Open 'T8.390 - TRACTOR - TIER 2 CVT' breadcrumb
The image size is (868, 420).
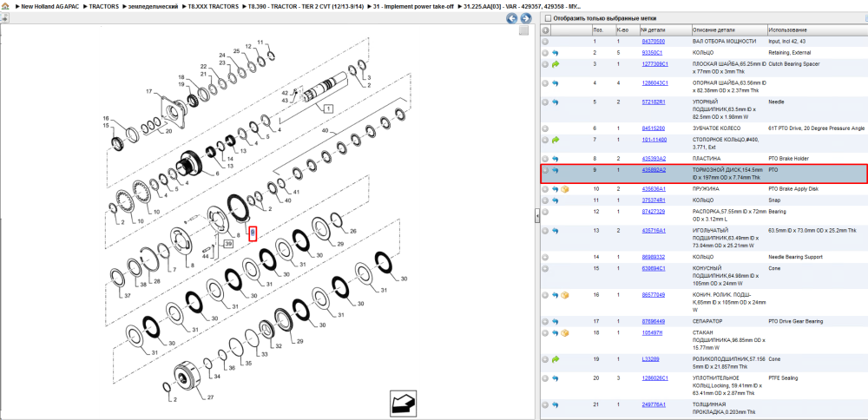pos(306,6)
